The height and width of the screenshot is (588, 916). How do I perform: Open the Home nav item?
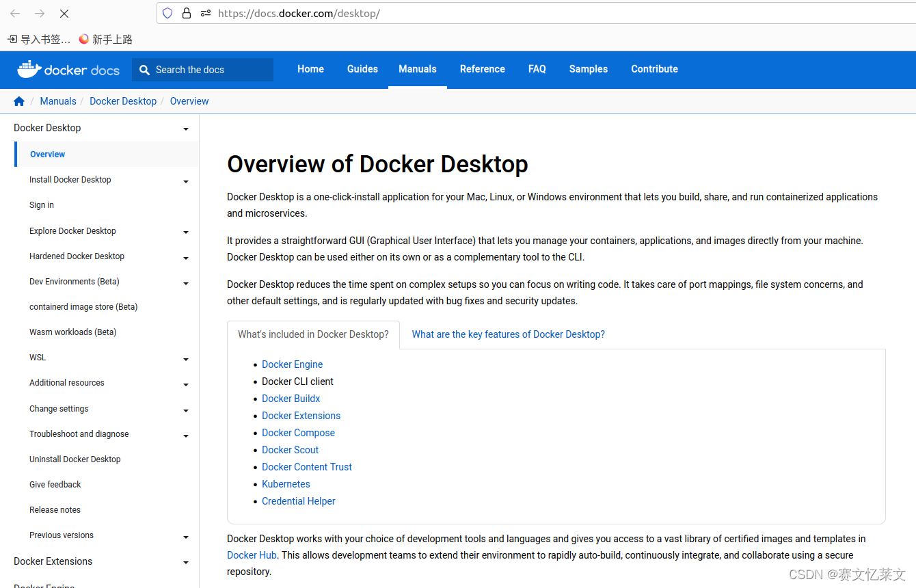(x=310, y=69)
